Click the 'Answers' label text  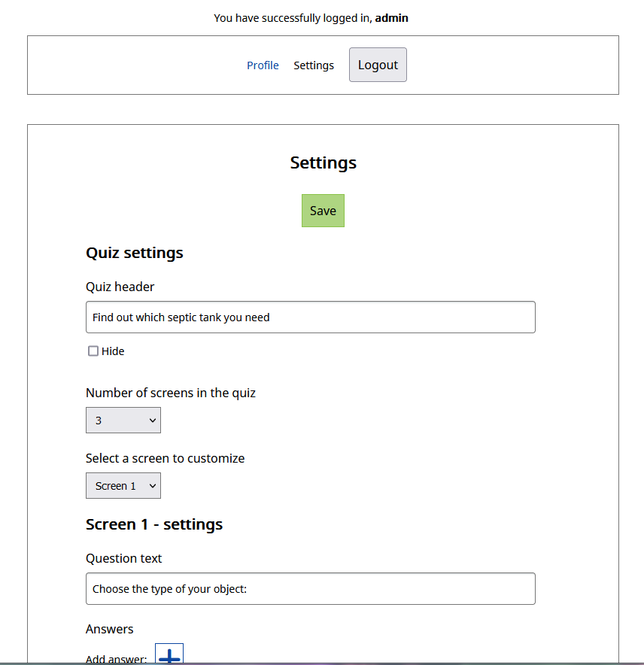coord(109,629)
